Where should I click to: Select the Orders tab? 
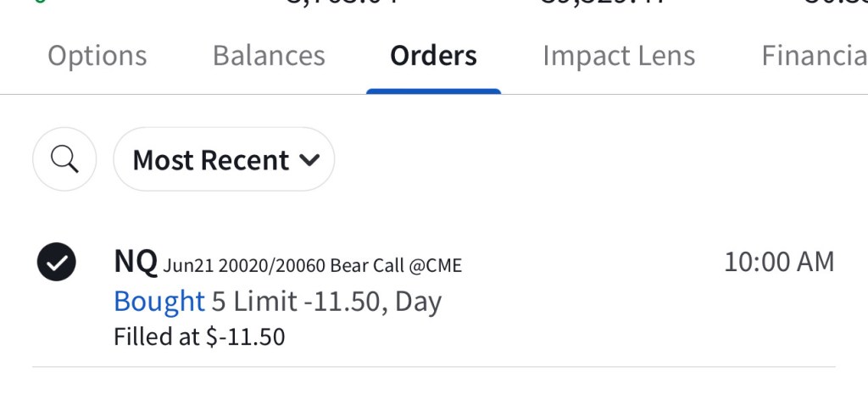433,56
